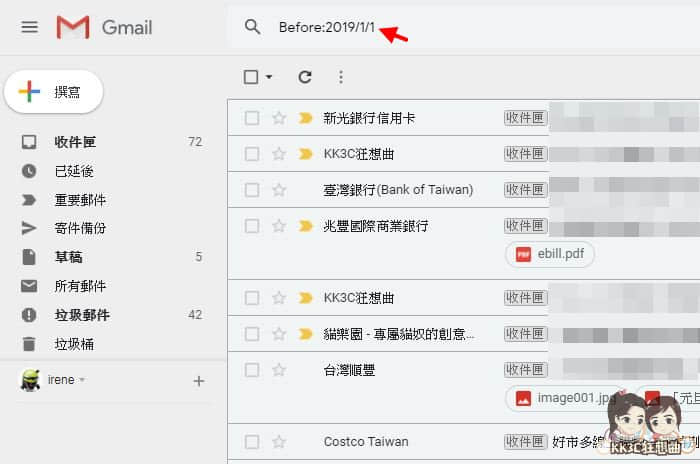Viewport: 700px width, 464px height.
Task: Select checkbox for 臺灣銀行(Bank of Taiwan) email
Action: pos(252,190)
